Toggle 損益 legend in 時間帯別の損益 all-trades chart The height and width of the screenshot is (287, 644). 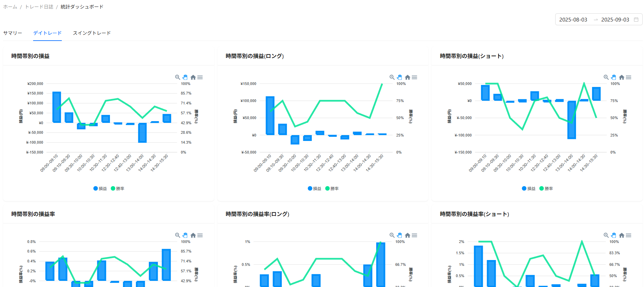point(100,188)
